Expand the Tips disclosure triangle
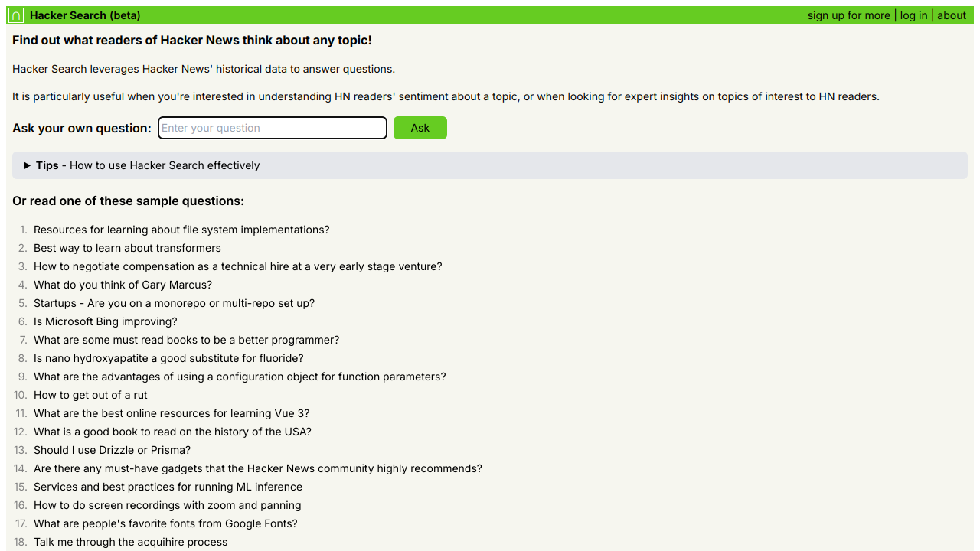 (28, 165)
